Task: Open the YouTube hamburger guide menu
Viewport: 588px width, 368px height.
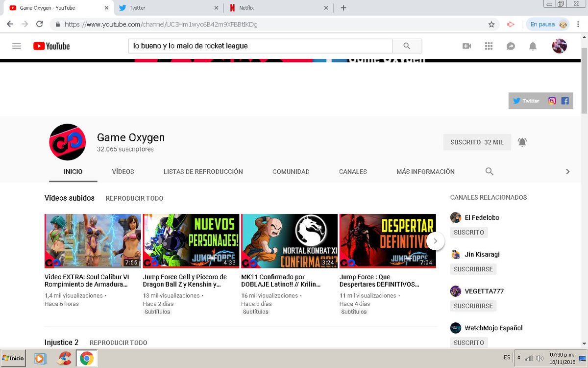Action: pyautogui.click(x=17, y=46)
